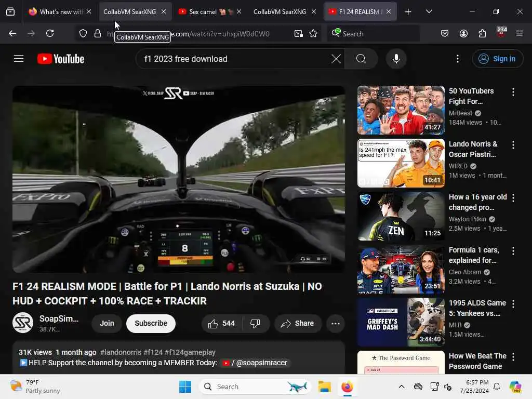
Task: Subscribe to the SoapSim channel
Action: [x=151, y=323]
